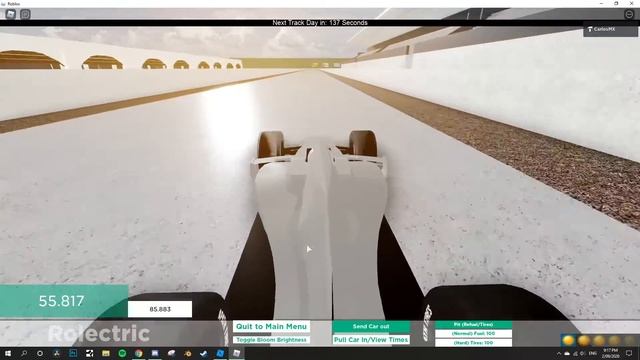Open Windows notification center icon
This screenshot has height=360, width=640.
click(x=629, y=353)
